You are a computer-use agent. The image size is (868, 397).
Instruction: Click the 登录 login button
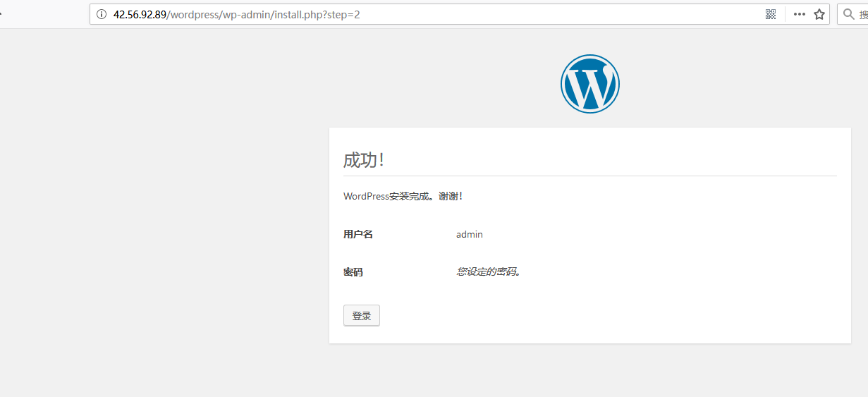361,316
